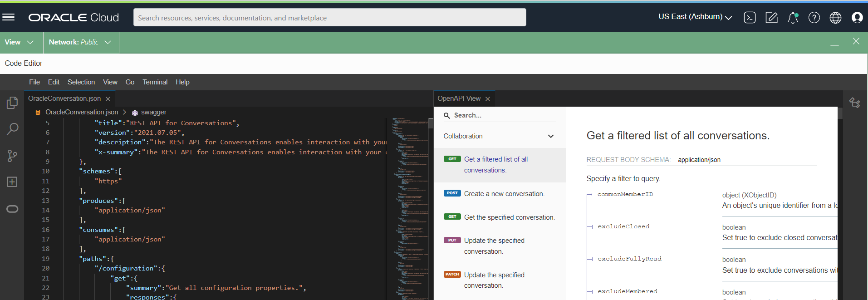Select POST Create a new conversation
868x300 pixels.
click(x=500, y=194)
